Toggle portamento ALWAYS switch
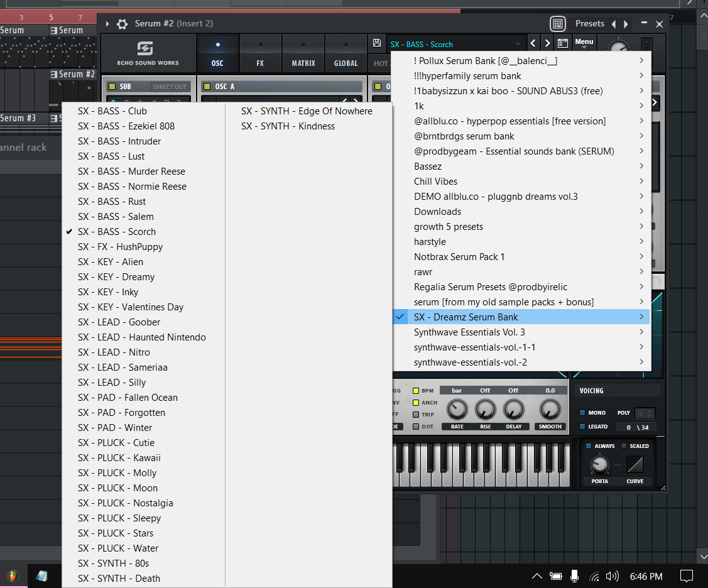This screenshot has width=708, height=588. coord(589,446)
